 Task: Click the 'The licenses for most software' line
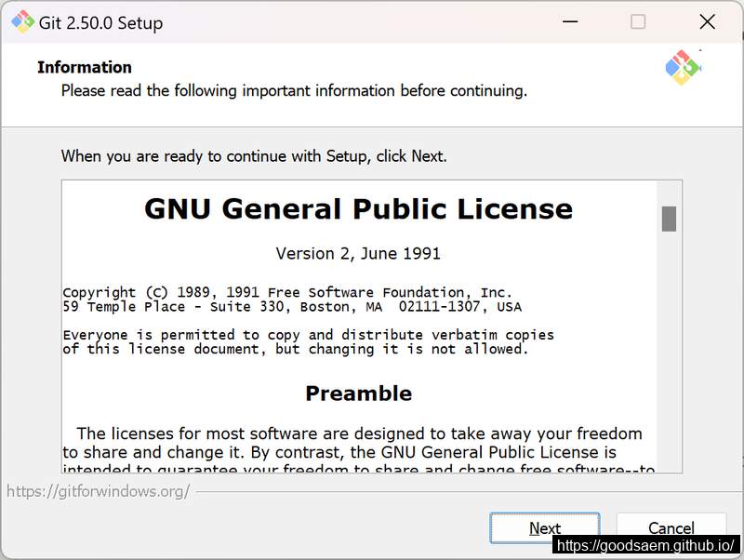[359, 433]
